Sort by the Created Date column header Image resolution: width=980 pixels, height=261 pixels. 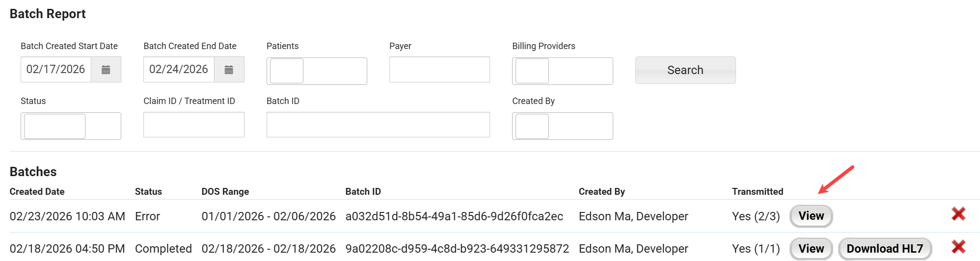pos(37,192)
